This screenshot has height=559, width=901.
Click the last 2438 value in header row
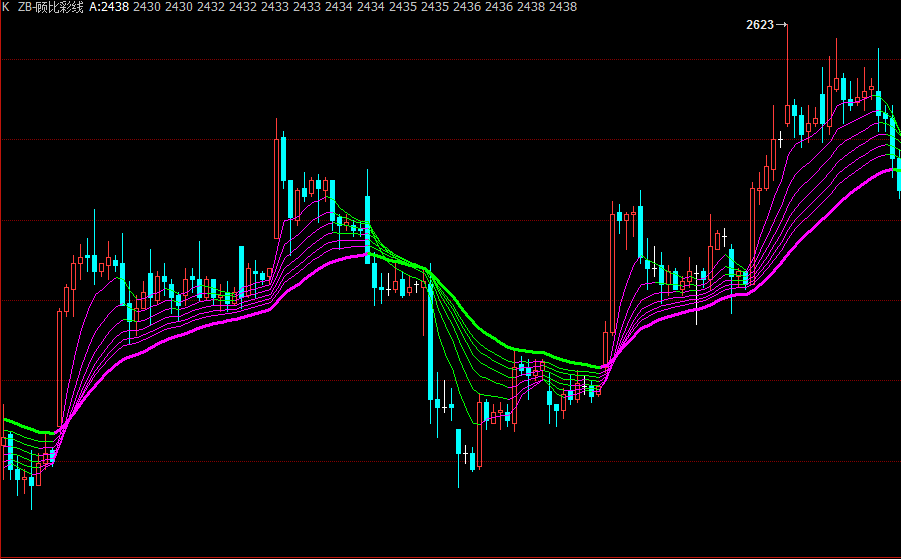563,7
